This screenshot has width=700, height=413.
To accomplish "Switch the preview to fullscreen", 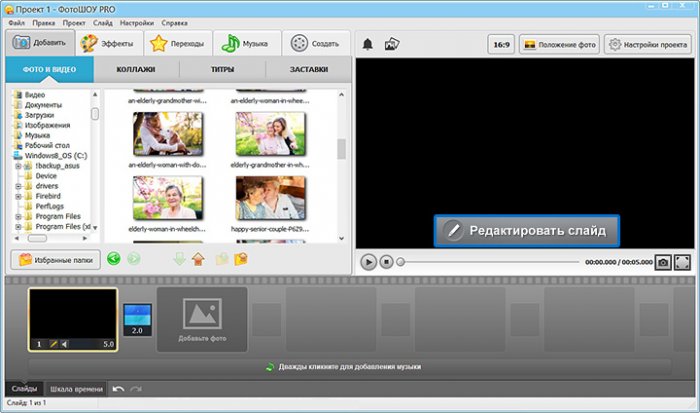I will [683, 262].
